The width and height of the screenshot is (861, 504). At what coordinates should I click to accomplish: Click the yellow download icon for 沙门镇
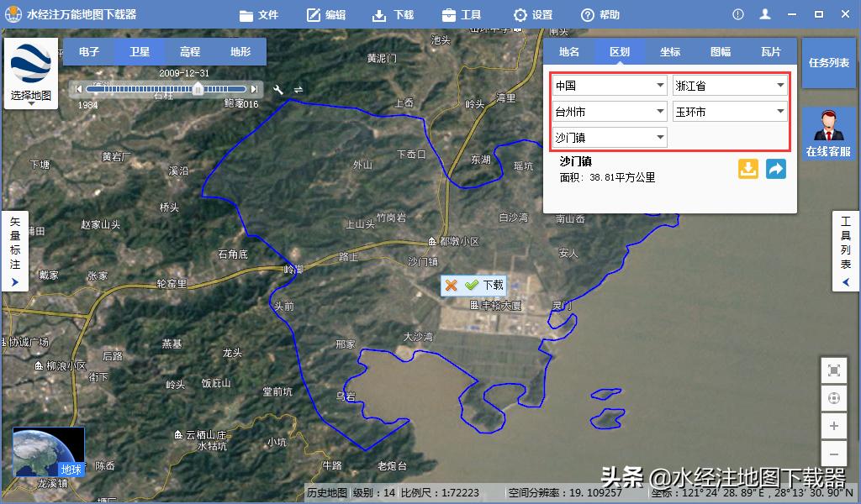(747, 169)
